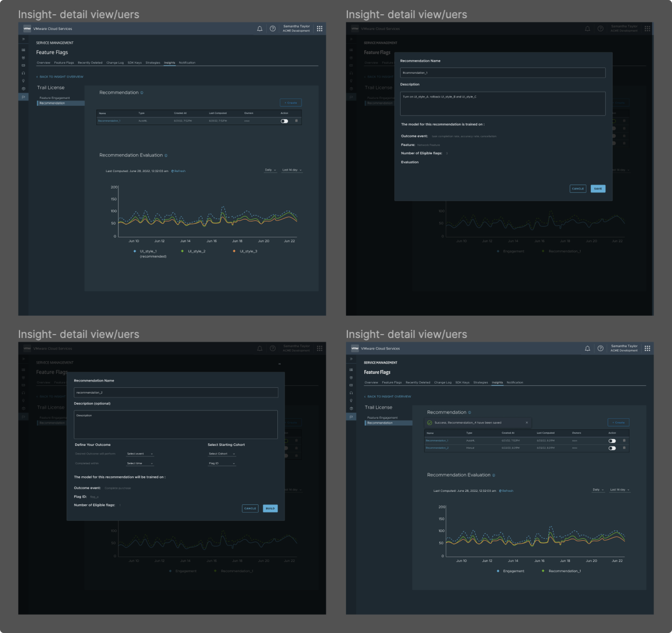Click UI_style_2 legend marker
This screenshot has width=672, height=633.
point(183,251)
